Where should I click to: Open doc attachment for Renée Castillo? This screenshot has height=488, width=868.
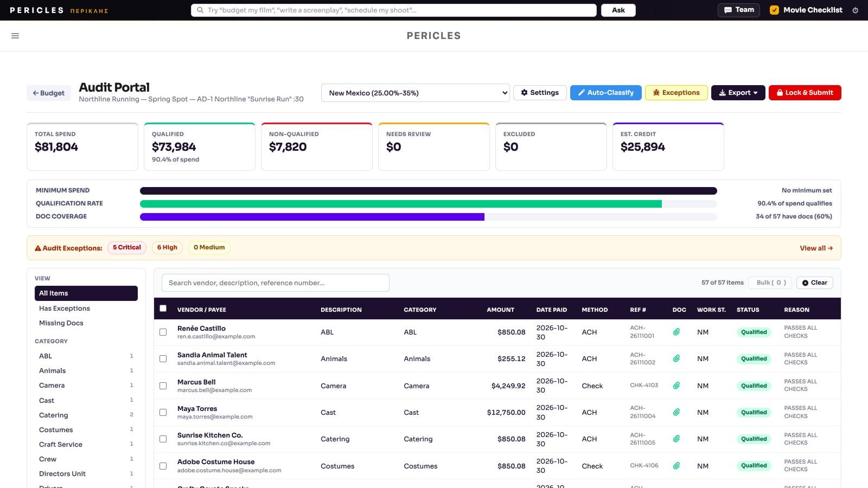(x=676, y=332)
